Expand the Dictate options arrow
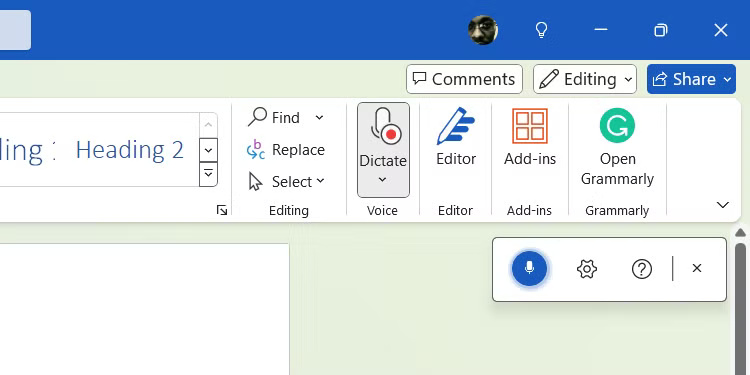Image resolution: width=750 pixels, height=375 pixels. point(382,180)
